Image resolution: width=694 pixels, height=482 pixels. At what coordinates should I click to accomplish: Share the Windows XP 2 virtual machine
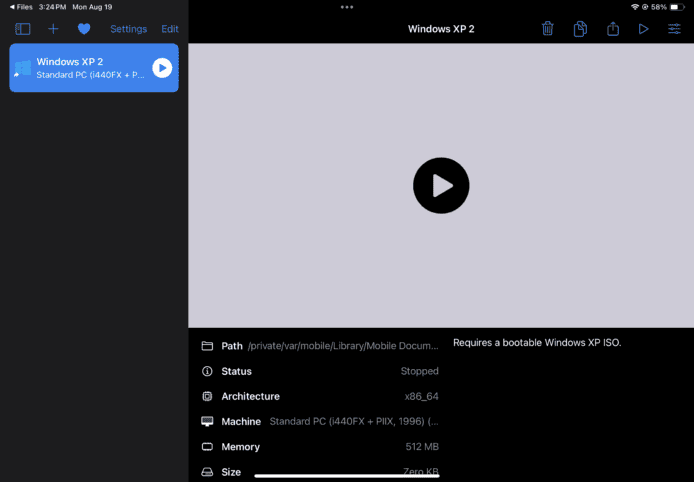(x=613, y=29)
